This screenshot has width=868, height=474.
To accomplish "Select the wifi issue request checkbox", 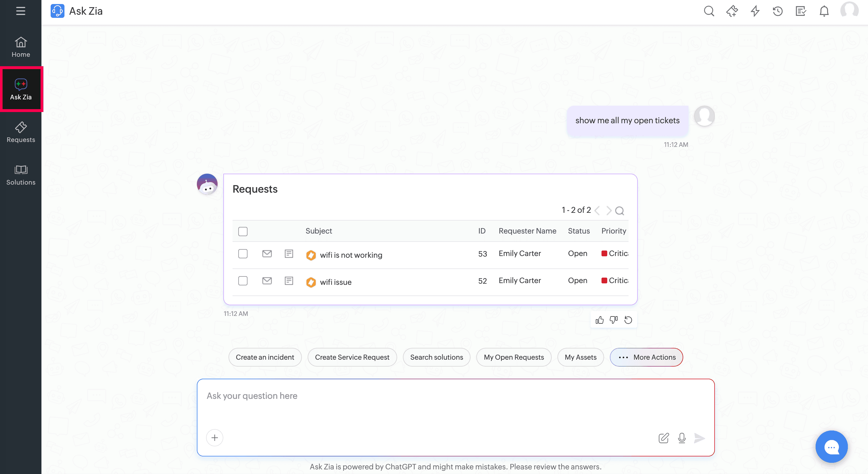I will coord(243,281).
